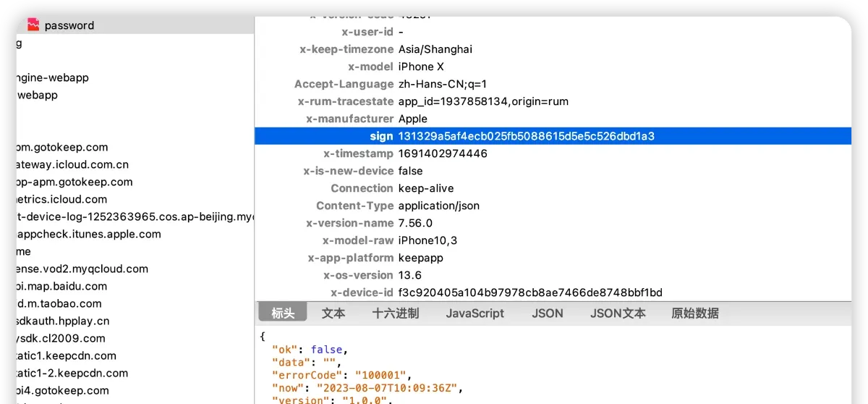Select the x-device-id hash value

530,293
